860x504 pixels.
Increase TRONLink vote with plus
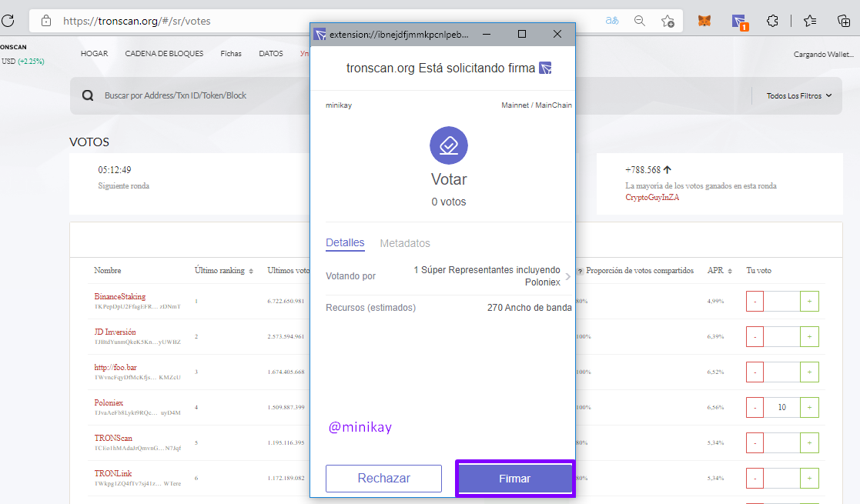tap(809, 479)
